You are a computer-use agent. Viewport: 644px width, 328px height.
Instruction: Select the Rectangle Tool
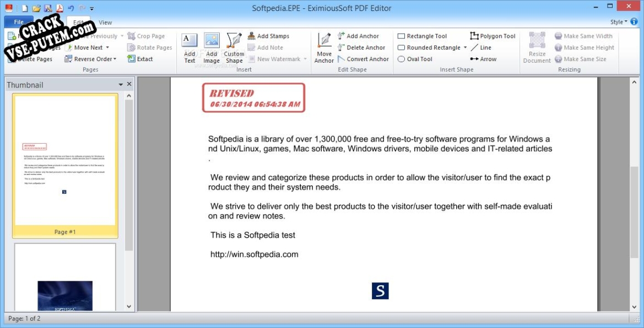click(422, 36)
